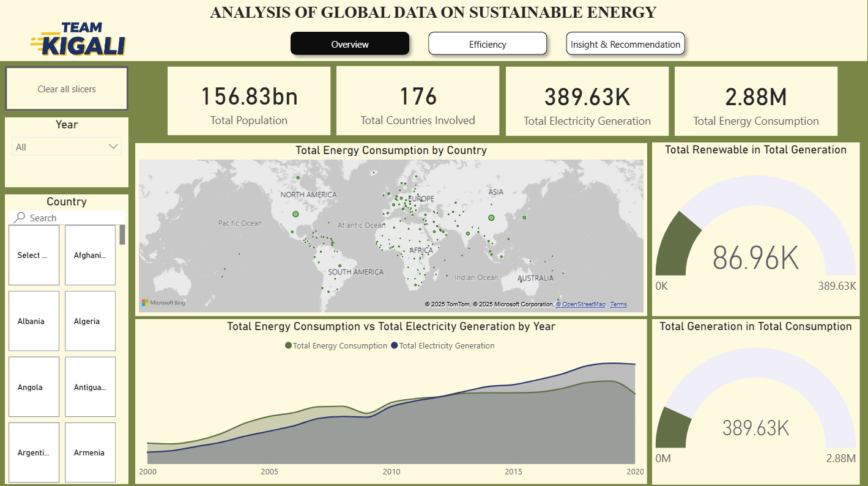Open the OpenStreetMap link on the map
This screenshot has width=868, height=486.
pyautogui.click(x=581, y=304)
